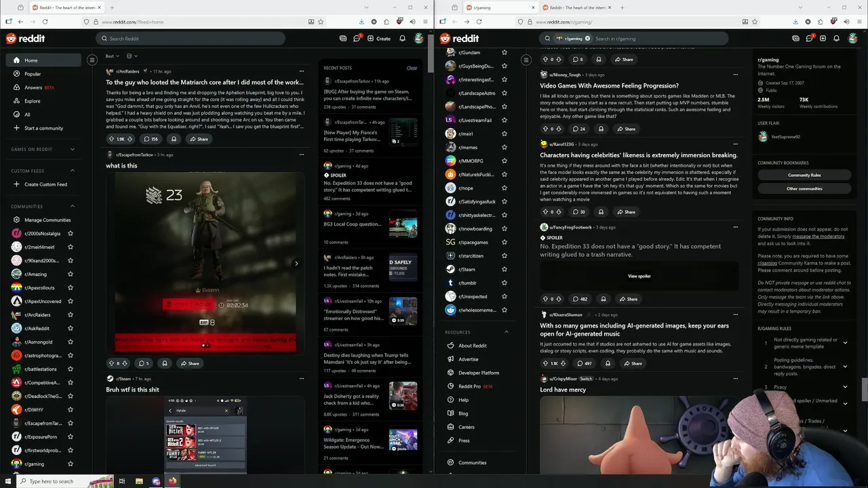
Task: Clear the Recent Posts list
Action: [x=412, y=68]
